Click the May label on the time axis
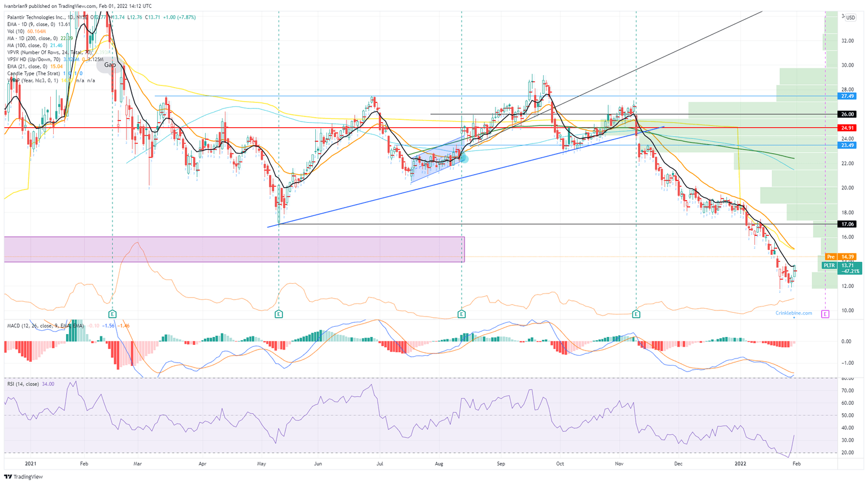Viewport: 868px width, 484px height. click(x=262, y=464)
